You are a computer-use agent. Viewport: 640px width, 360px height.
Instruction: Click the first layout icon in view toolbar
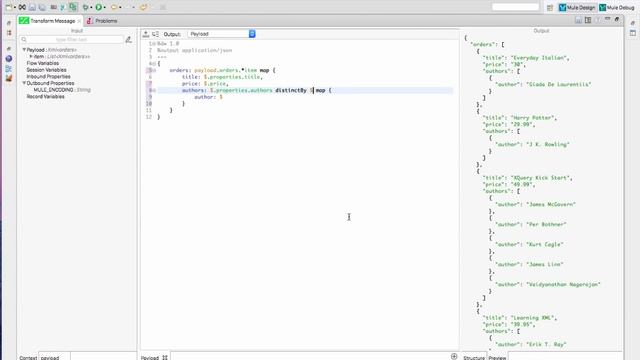click(x=578, y=20)
